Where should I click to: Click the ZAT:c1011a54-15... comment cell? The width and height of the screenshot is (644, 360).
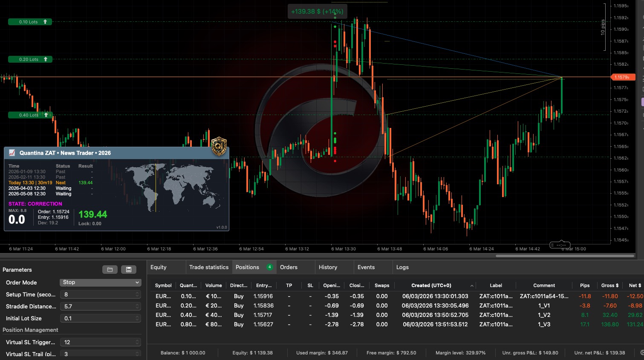pos(544,296)
